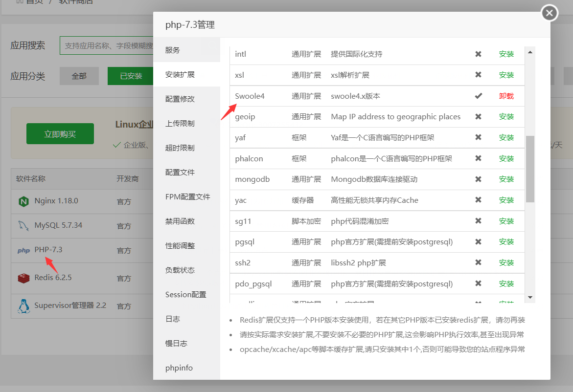Click the X status icon for yac

pos(478,199)
